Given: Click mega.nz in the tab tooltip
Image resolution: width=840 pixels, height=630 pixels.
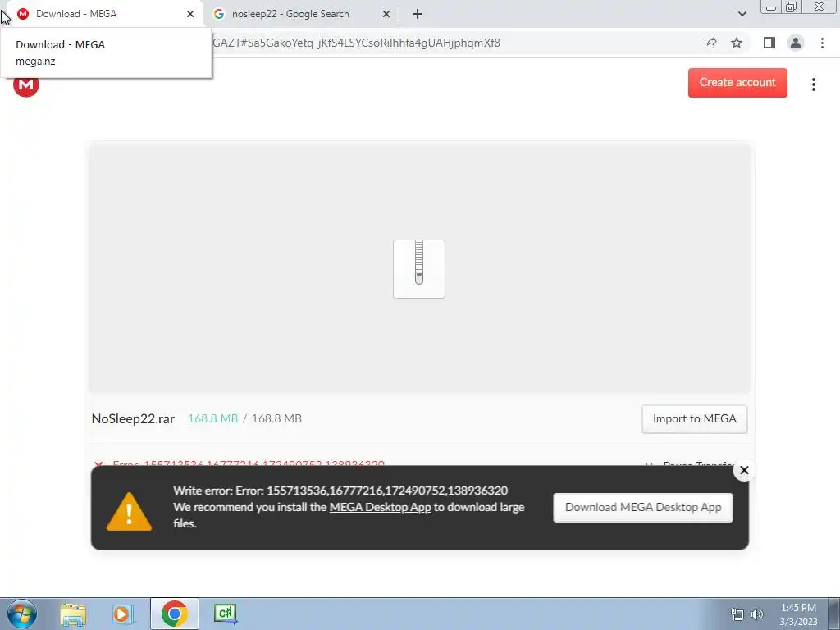Looking at the screenshot, I should 35,61.
